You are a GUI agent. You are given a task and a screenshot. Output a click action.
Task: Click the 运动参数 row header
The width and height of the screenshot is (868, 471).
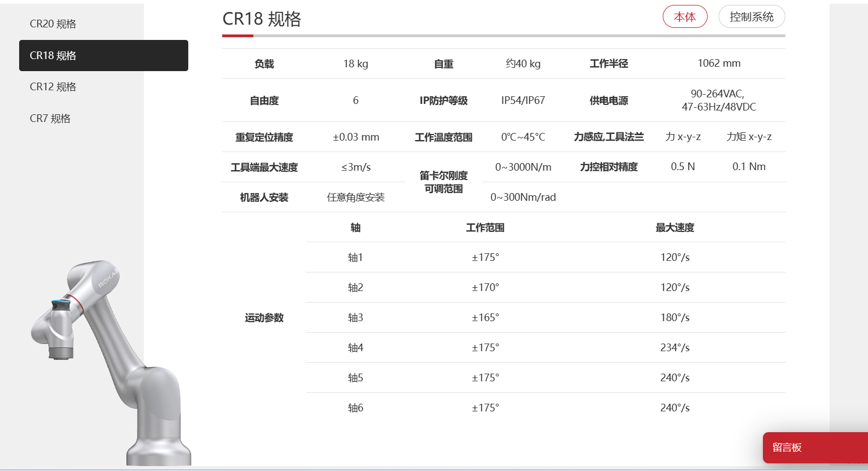(x=264, y=318)
